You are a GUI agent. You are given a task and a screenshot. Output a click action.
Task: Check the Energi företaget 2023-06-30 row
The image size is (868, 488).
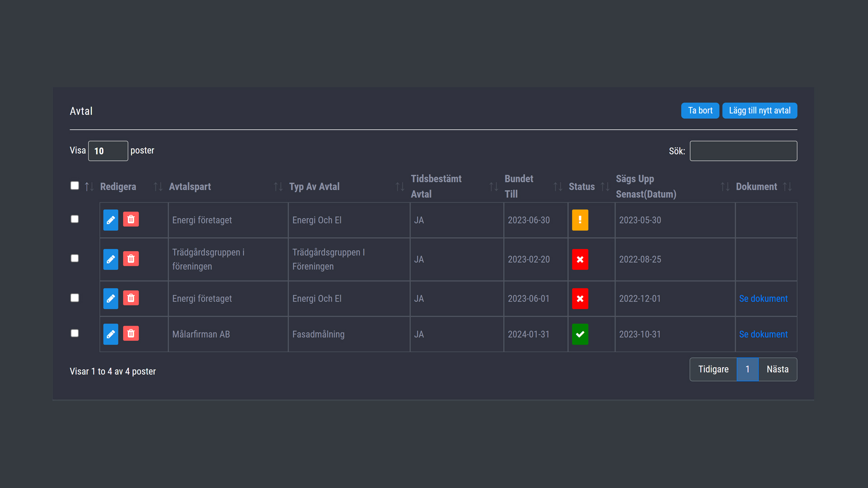[75, 219]
